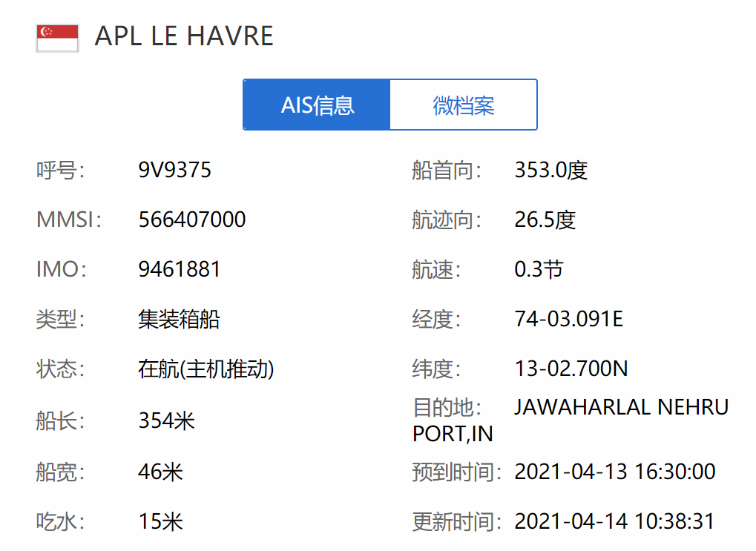Select speed value 0.3节
This screenshot has width=756, height=551.
pos(539,269)
